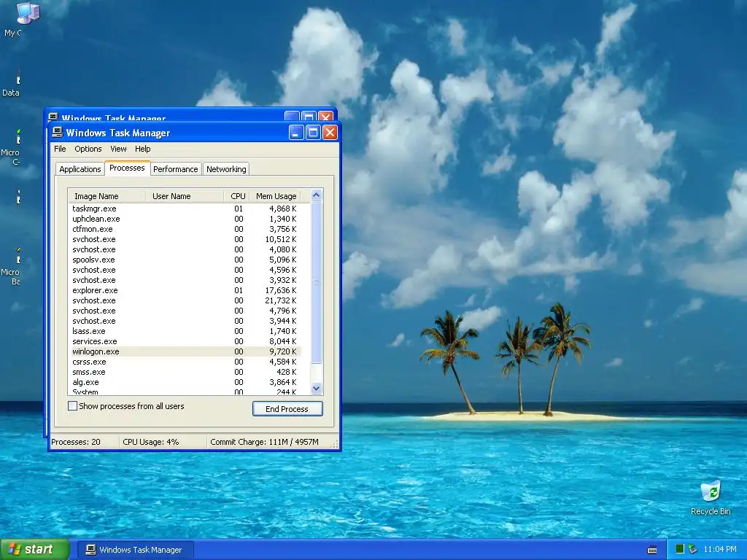
Task: Click the Task Manager title bar icon
Action: point(57,133)
